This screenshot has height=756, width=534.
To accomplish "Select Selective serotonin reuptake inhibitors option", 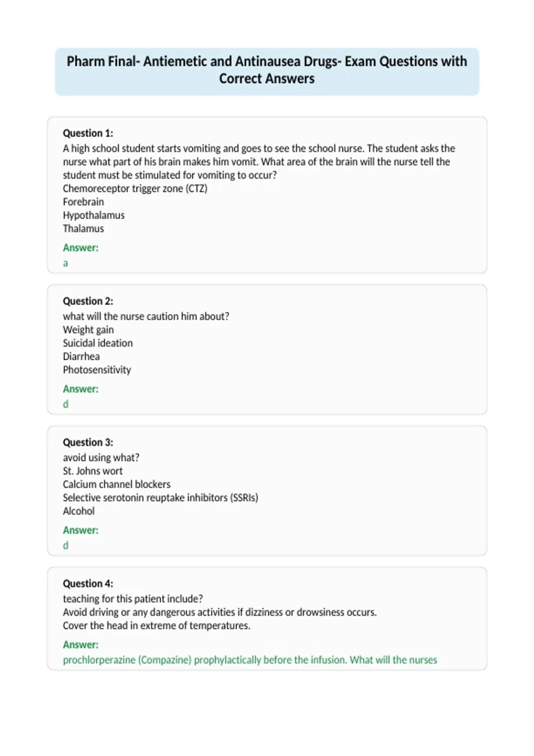I will [161, 498].
